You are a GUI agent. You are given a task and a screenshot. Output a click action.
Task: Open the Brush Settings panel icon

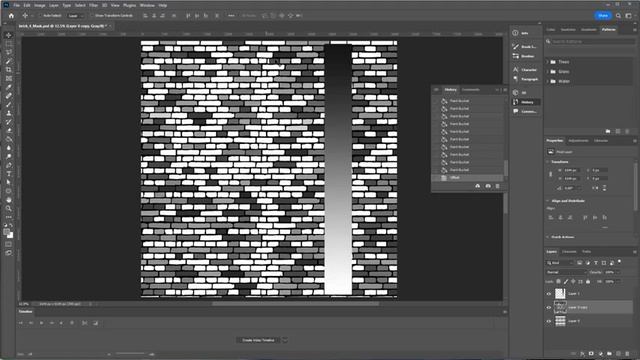click(515, 47)
